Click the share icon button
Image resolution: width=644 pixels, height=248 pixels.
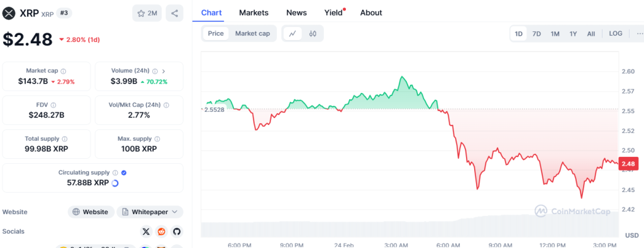[175, 13]
